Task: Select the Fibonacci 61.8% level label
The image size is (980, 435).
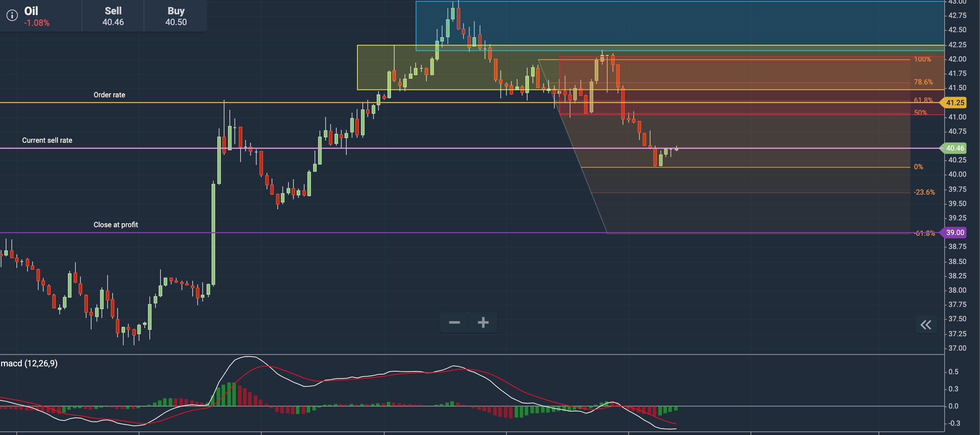Action: 923,100
